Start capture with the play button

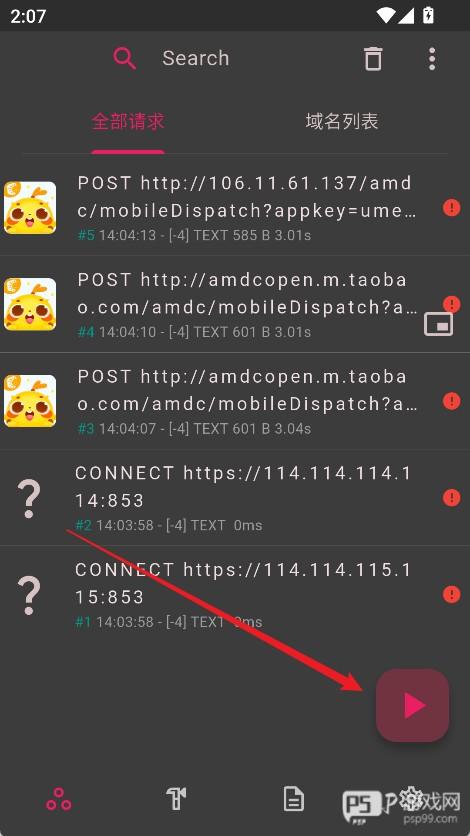(412, 705)
